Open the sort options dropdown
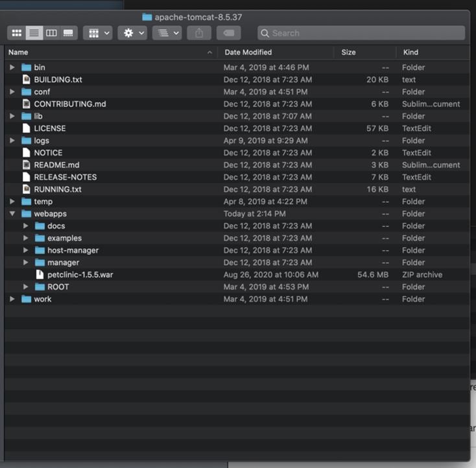The height and width of the screenshot is (468, 476). pyautogui.click(x=167, y=33)
